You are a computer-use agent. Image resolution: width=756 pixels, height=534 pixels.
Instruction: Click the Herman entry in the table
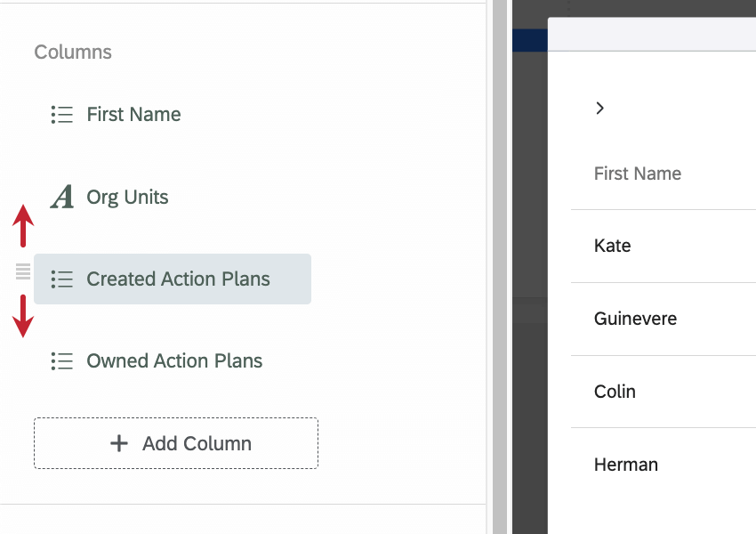[x=626, y=465]
